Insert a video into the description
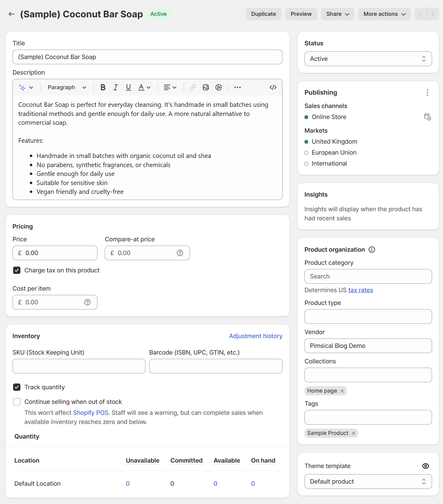The height and width of the screenshot is (504, 443). tap(219, 88)
